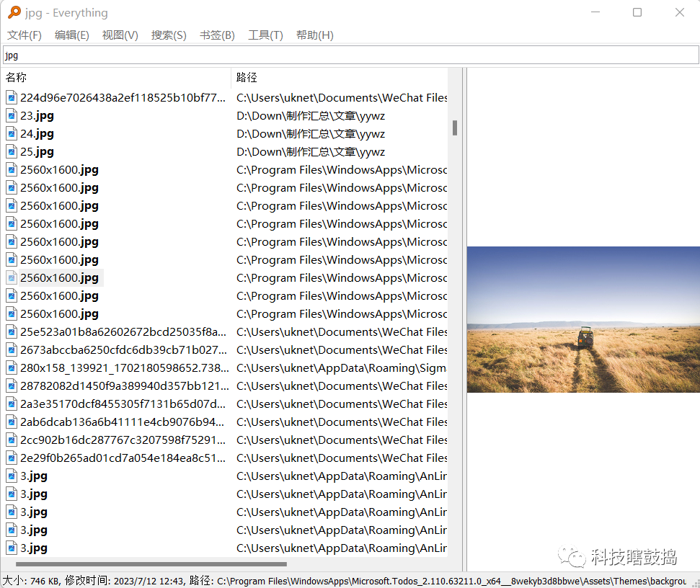
Task: Open the 帮助(H) menu
Action: [x=315, y=35]
